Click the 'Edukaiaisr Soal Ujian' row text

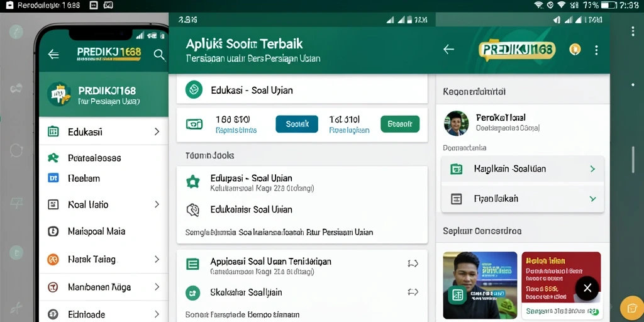[252, 209]
